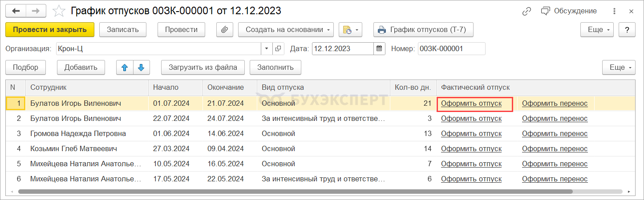Click Оформить перенос in row 5
This screenshot has width=644, height=200.
pos(555,164)
